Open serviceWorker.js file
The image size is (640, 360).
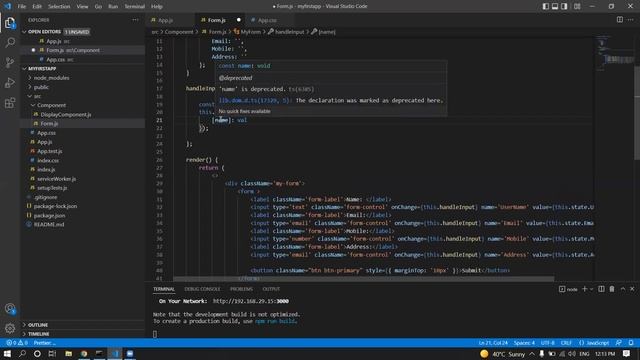pos(56,179)
